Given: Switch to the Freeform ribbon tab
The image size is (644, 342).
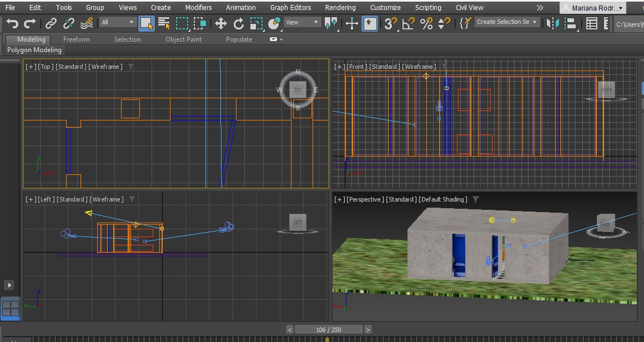Looking at the screenshot, I should 77,39.
